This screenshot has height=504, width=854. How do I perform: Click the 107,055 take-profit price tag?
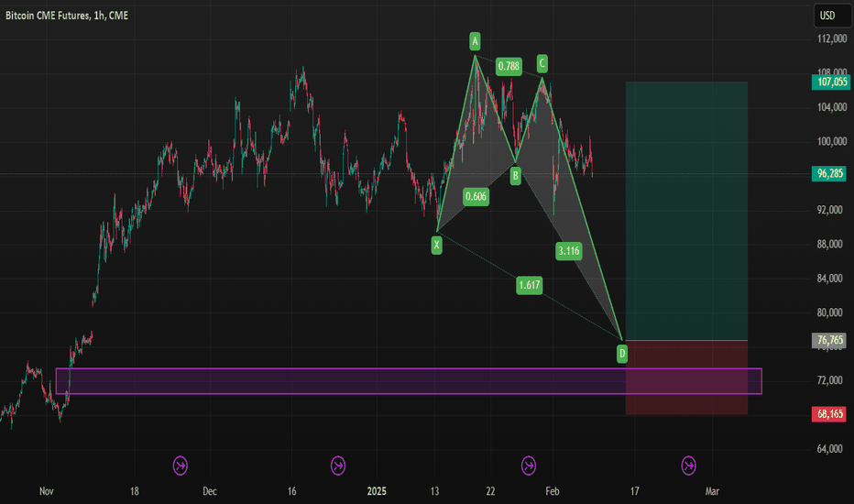[x=830, y=82]
